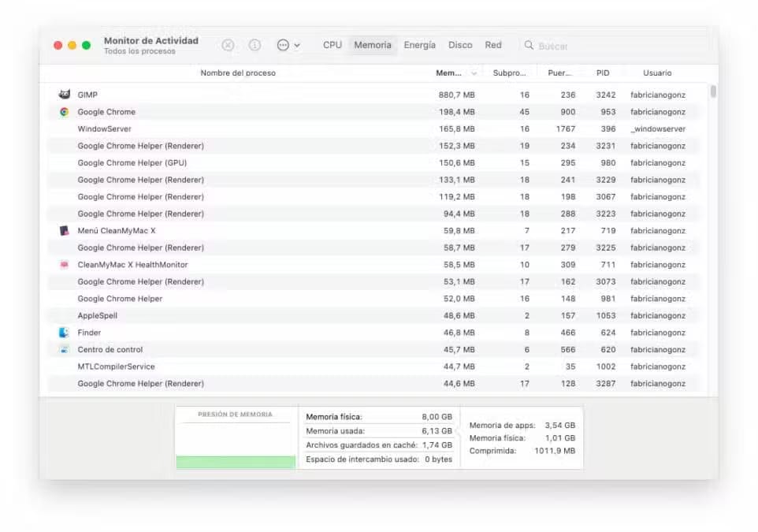Click Memoria física 8,00 GB value
Viewport: 758px width, 532px height.
coord(437,416)
